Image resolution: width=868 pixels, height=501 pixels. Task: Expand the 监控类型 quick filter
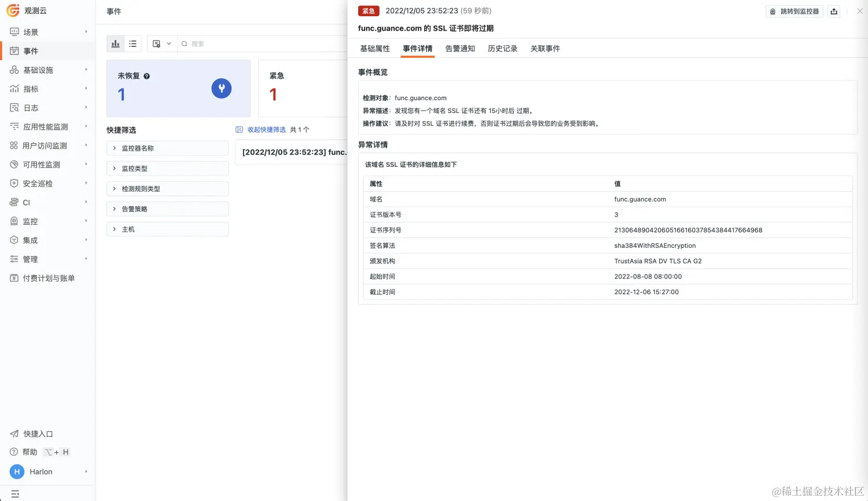pyautogui.click(x=168, y=169)
